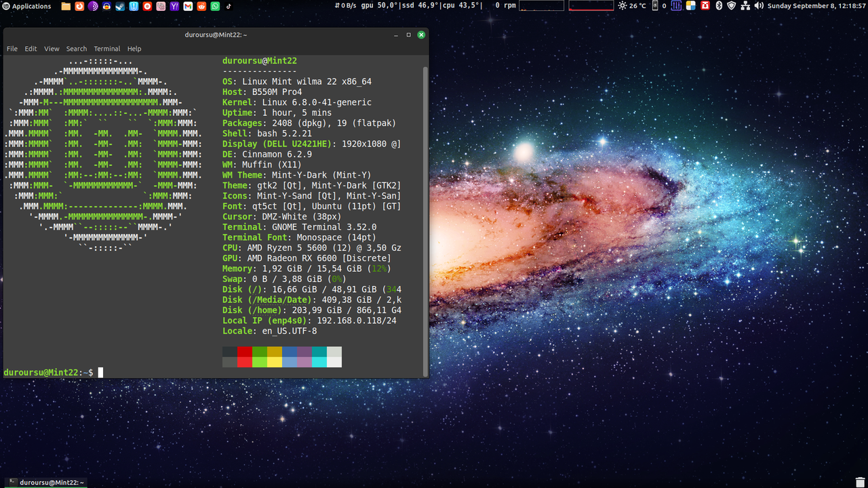
Task: Open the terminal Edit menu
Action: tap(31, 49)
